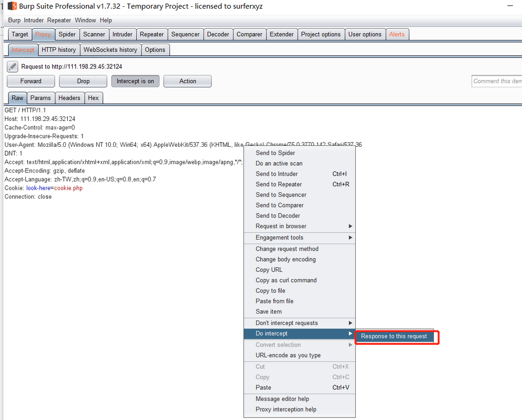Viewport: 522px width, 420px height.
Task: Select Copy URL
Action: pos(299,270)
